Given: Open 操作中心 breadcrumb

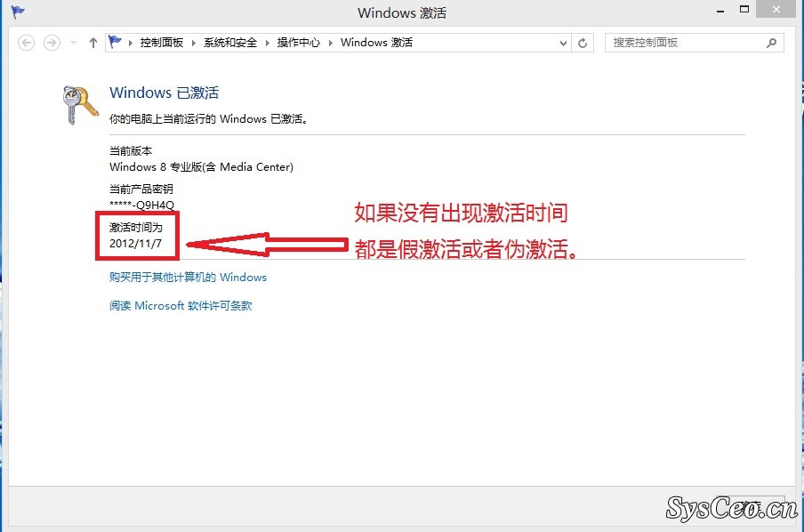Looking at the screenshot, I should coord(299,43).
